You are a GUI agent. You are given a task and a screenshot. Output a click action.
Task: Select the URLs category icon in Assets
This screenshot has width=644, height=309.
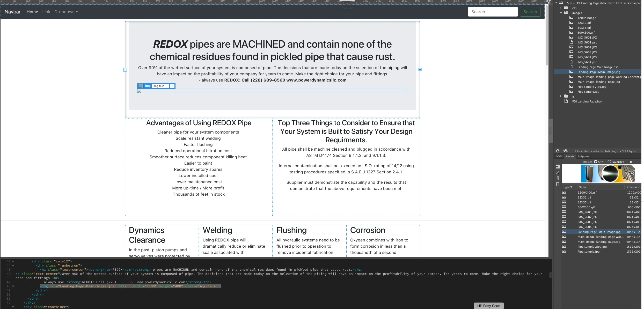click(x=558, y=178)
